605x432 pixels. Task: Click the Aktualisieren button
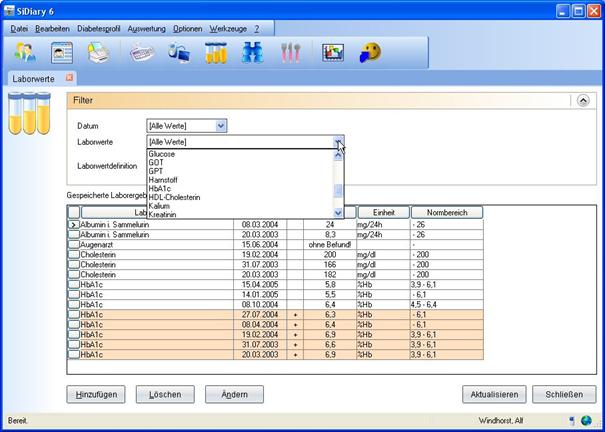pos(494,394)
